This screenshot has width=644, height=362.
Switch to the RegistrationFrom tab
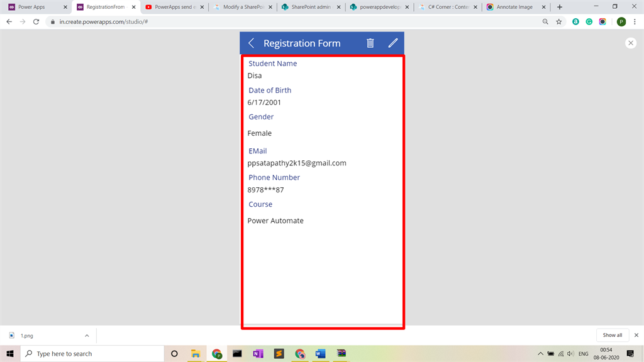[x=104, y=6]
